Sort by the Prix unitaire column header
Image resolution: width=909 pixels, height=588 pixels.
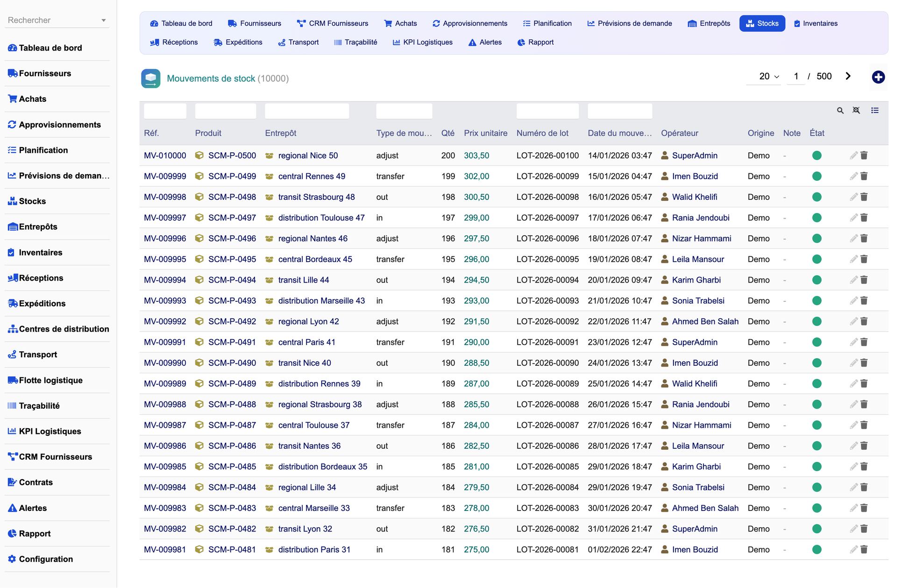485,133
